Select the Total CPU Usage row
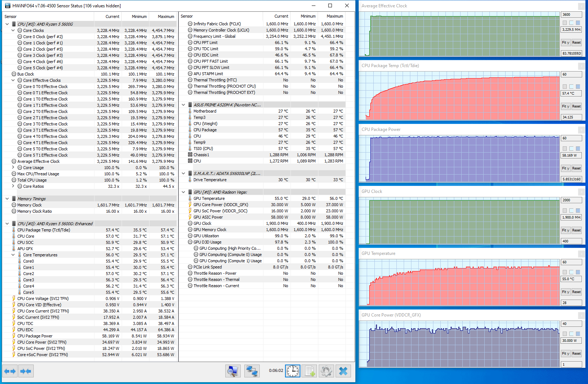588x384 pixels. tap(89, 180)
